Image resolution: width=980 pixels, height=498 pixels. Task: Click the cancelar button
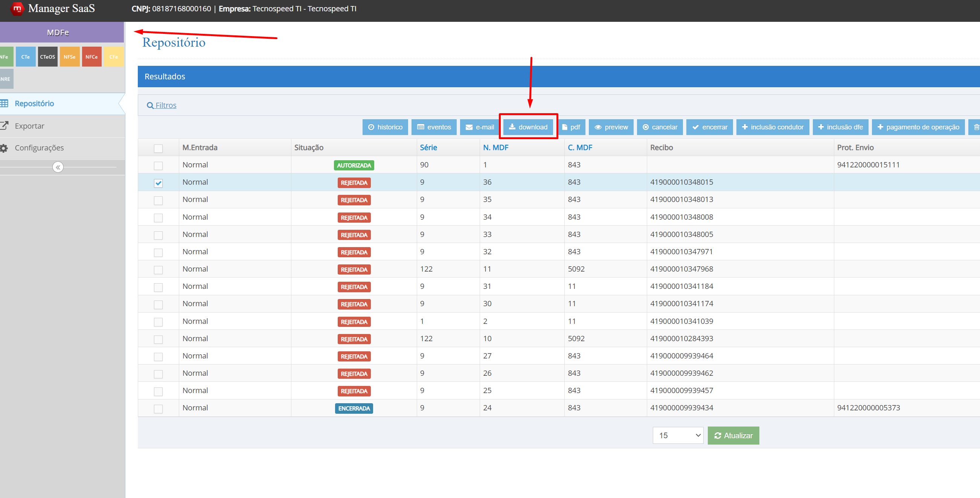[660, 127]
